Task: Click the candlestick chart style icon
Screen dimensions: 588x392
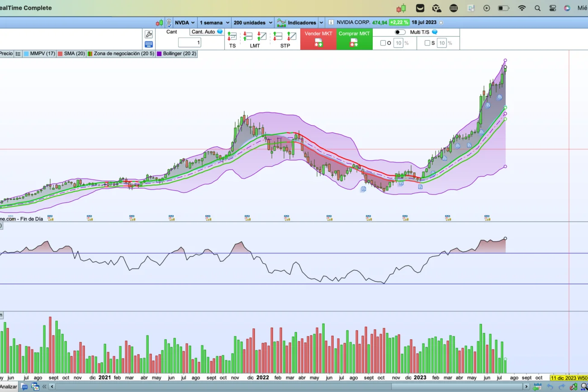Action: pyautogui.click(x=159, y=23)
